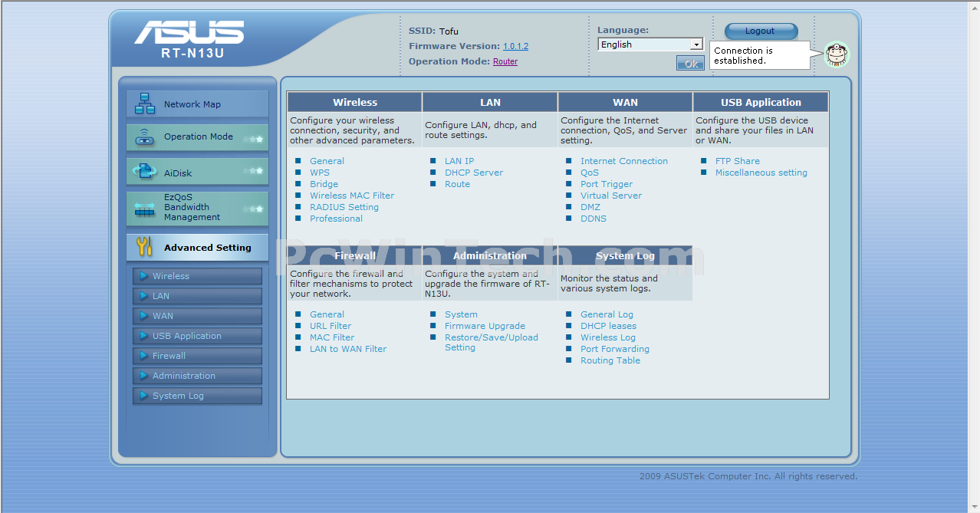Viewport: 980px width, 513px height.
Task: Open Wireless submenu in sidebar
Action: [x=198, y=276]
